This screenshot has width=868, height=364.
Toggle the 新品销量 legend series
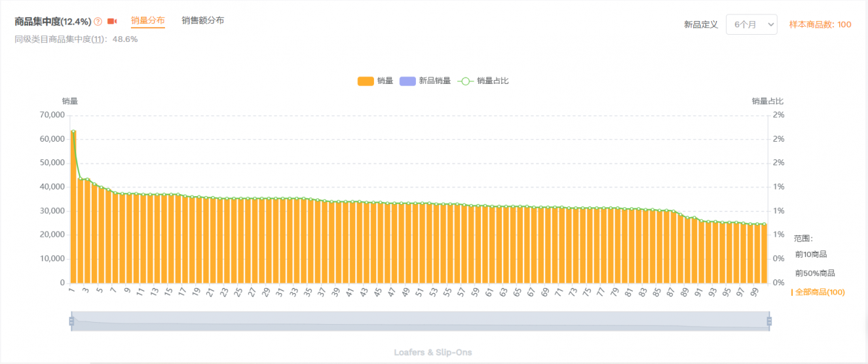425,81
